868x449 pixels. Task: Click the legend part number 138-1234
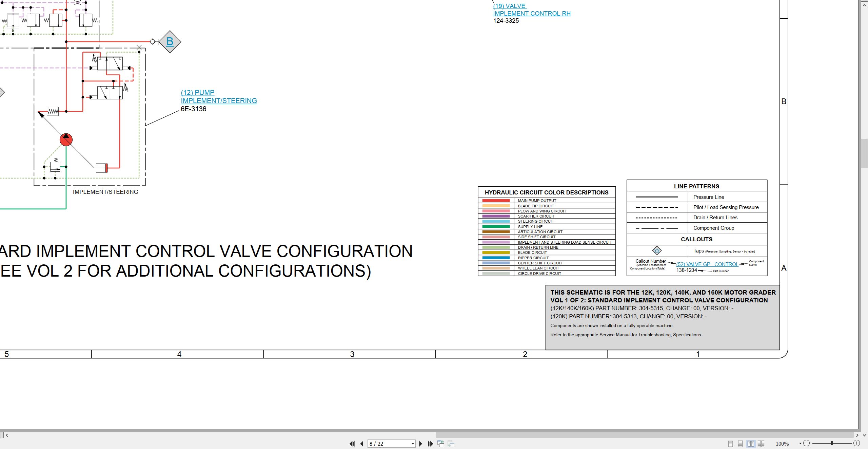click(687, 270)
